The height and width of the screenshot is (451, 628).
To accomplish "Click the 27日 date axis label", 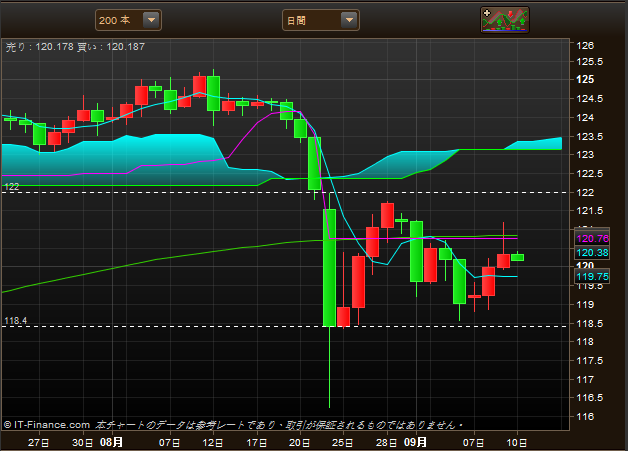I will pyautogui.click(x=38, y=443).
